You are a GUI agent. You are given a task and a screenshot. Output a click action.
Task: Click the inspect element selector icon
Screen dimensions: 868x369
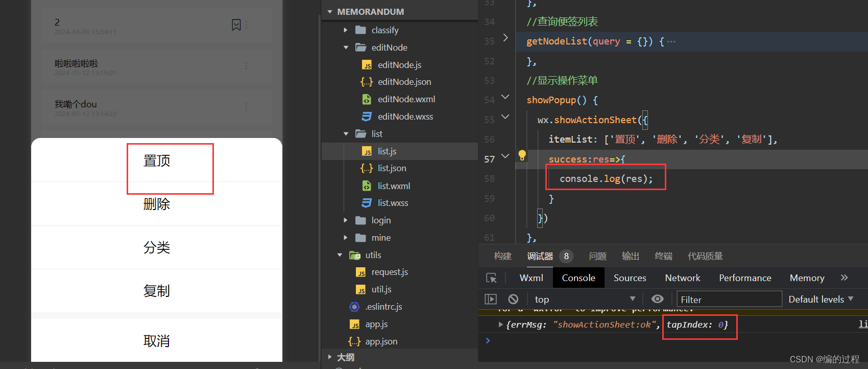pyautogui.click(x=491, y=278)
